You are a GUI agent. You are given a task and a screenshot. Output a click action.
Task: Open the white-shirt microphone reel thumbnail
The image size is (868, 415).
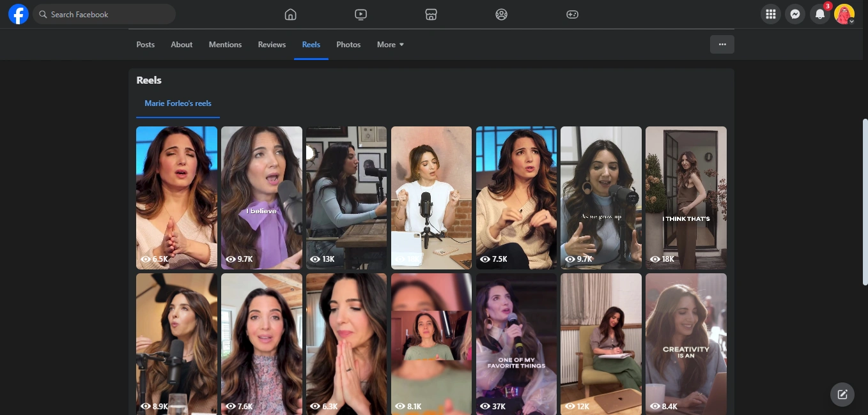[x=431, y=198]
